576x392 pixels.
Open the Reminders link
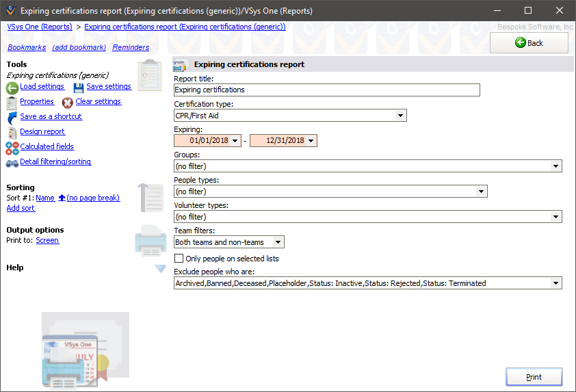point(131,47)
